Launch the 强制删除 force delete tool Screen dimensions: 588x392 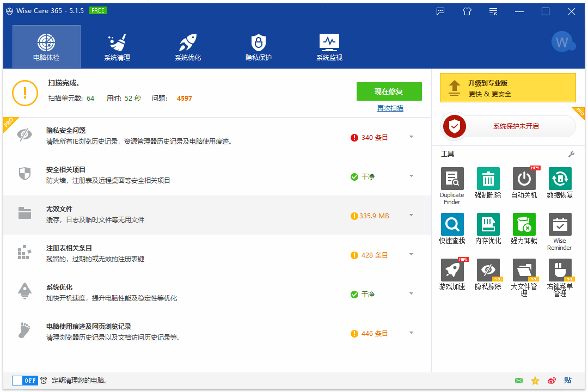pos(488,183)
